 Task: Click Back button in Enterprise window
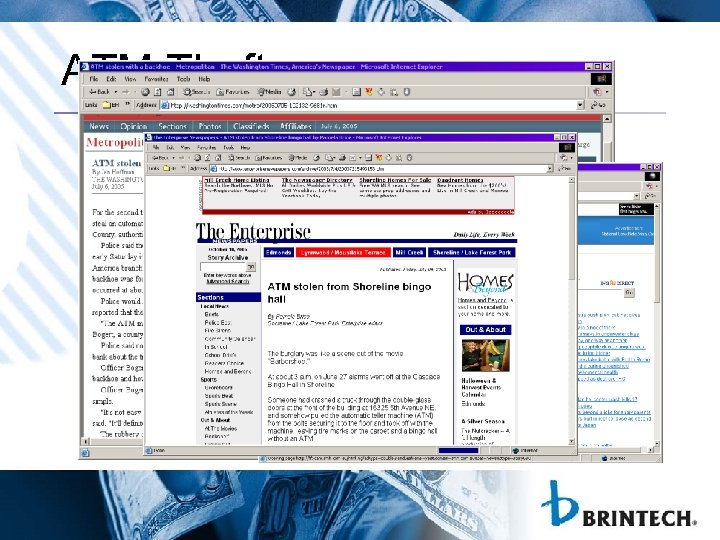160,158
